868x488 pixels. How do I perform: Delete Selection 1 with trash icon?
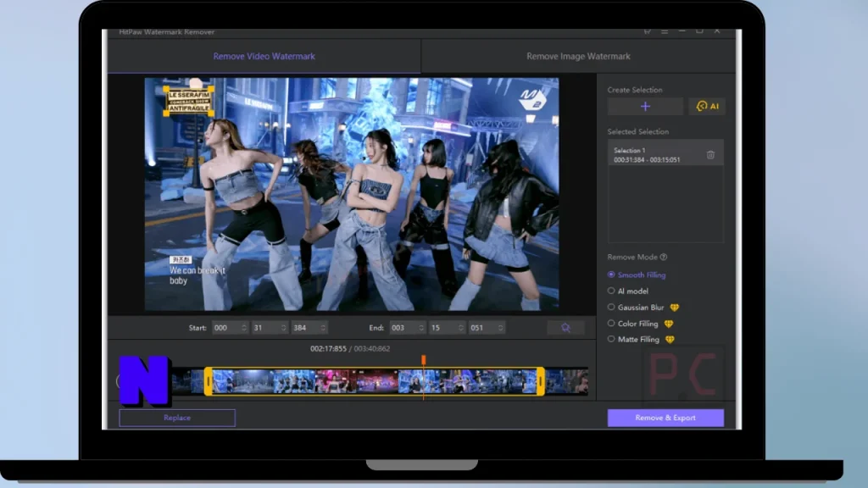710,155
